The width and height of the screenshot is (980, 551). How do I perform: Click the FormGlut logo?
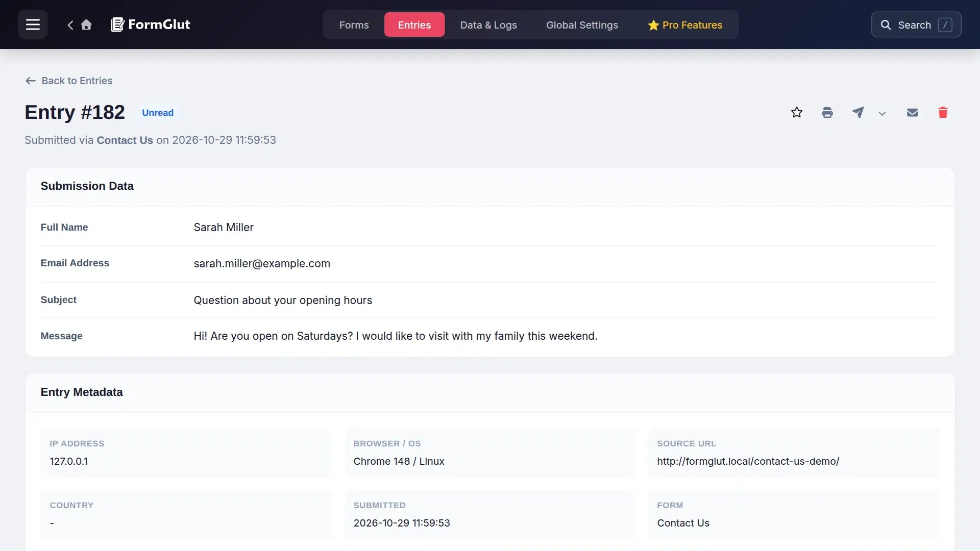coord(151,24)
